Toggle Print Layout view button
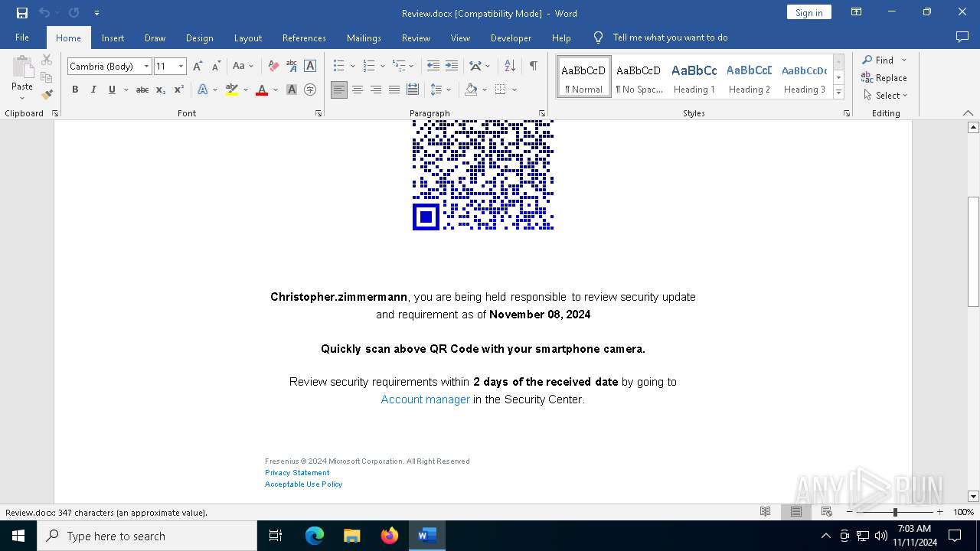The width and height of the screenshot is (980, 551). 796,512
